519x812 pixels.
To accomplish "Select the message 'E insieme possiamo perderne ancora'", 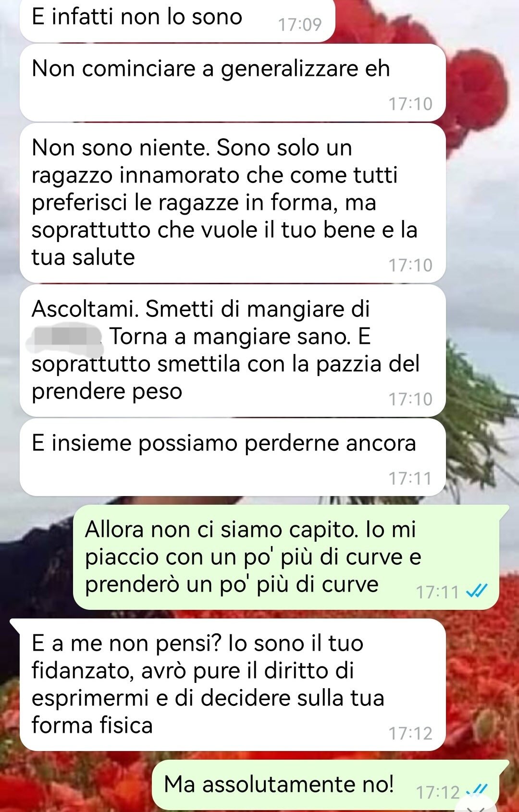I will pyautogui.click(x=233, y=457).
